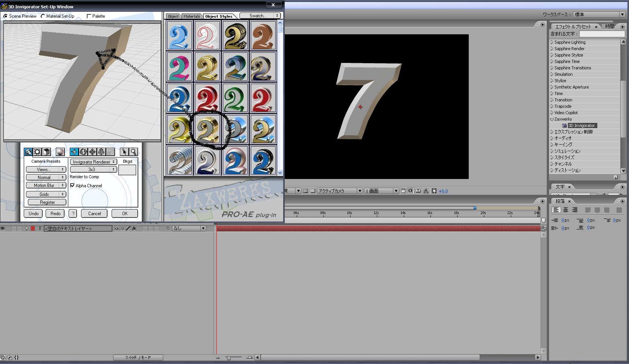Open the composition flowchart icon
This screenshot has width=629, height=364.
(426, 191)
